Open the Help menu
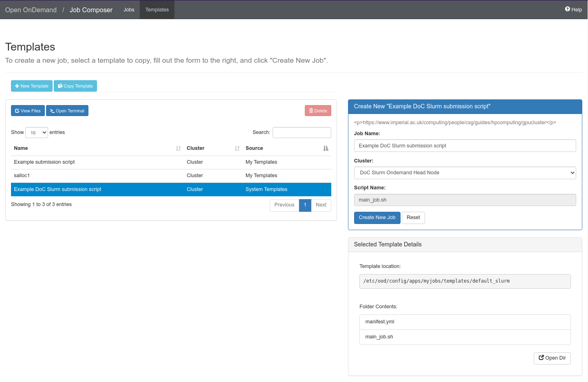The height and width of the screenshot is (382, 588). pos(573,9)
